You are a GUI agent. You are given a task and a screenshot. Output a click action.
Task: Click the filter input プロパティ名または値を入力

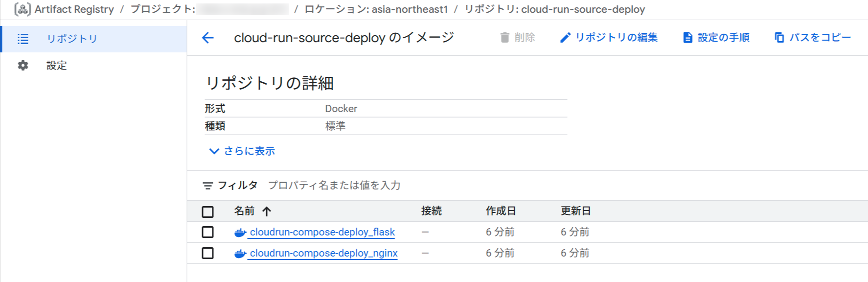pos(334,186)
